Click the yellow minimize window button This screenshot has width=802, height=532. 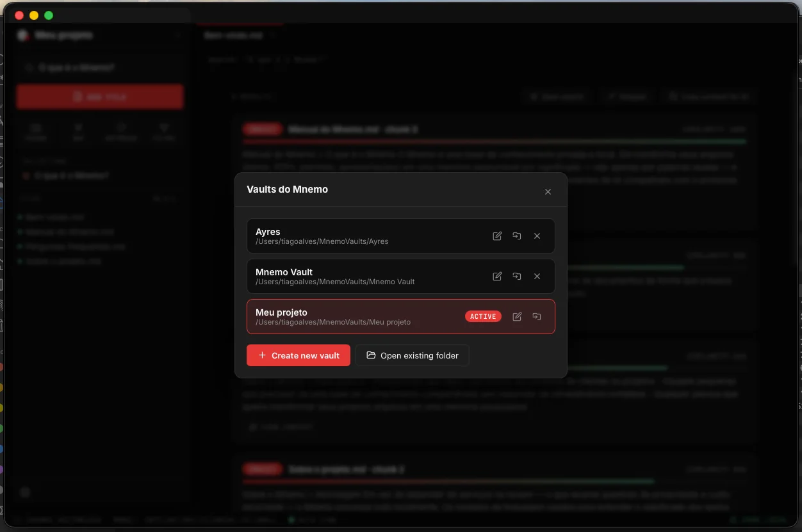coord(34,15)
